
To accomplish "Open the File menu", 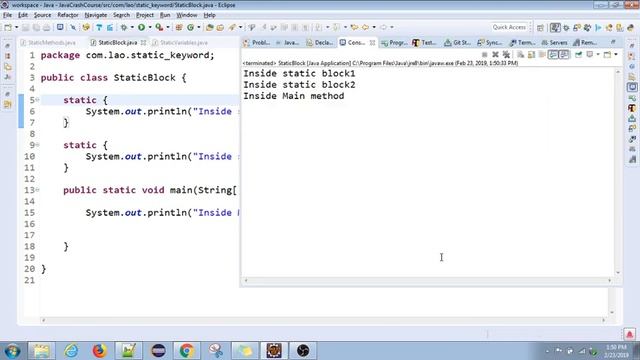I will pyautogui.click(x=7, y=15).
